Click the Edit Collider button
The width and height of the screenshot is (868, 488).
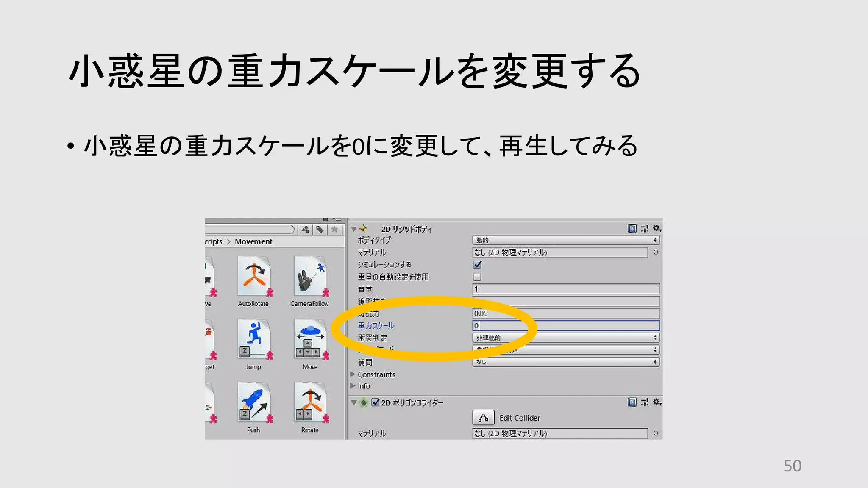pos(483,418)
